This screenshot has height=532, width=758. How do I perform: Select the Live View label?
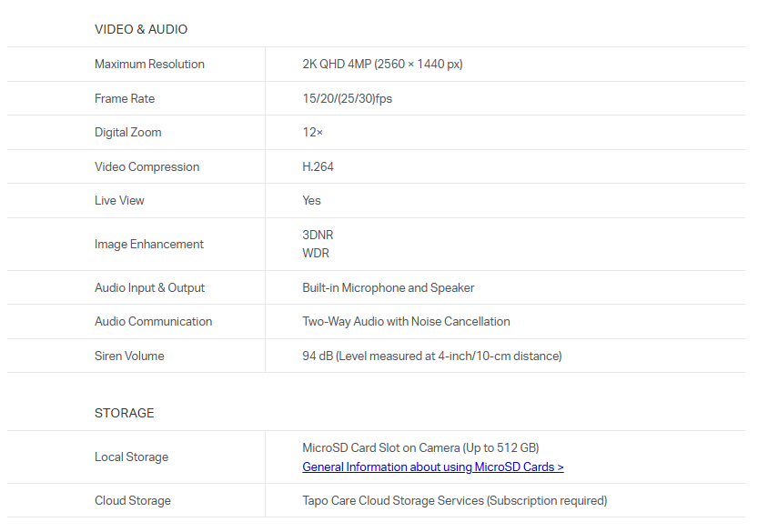click(x=119, y=201)
